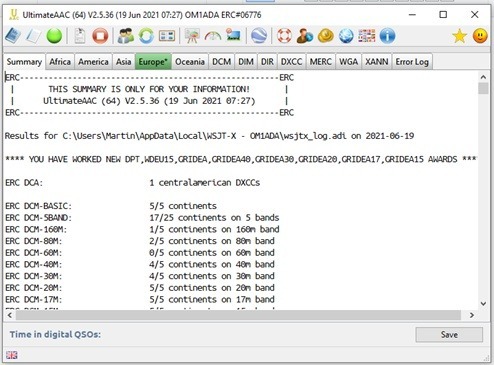
Task: Open the Error Log tab
Action: (412, 62)
